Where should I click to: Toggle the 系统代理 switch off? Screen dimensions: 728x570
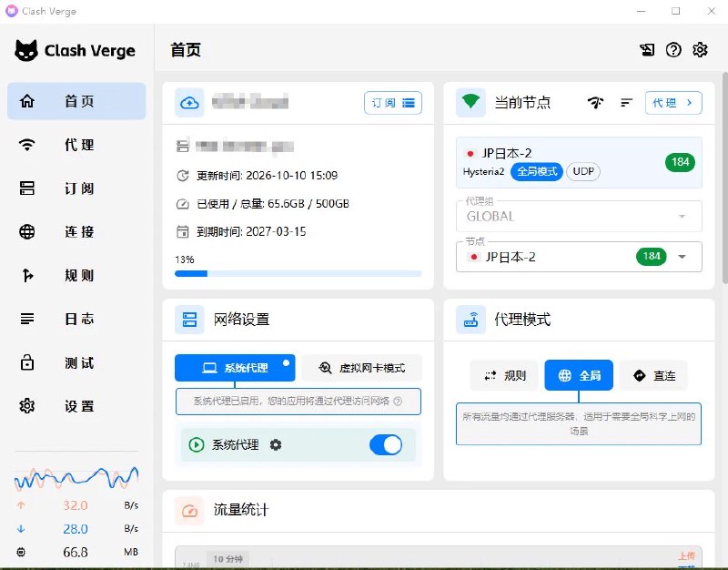point(386,445)
